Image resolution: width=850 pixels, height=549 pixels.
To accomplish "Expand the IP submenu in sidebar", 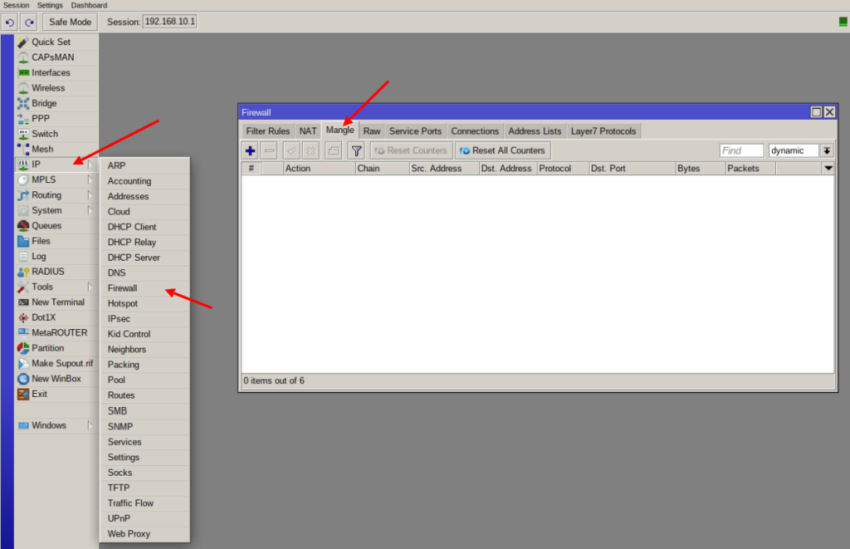I will [56, 164].
